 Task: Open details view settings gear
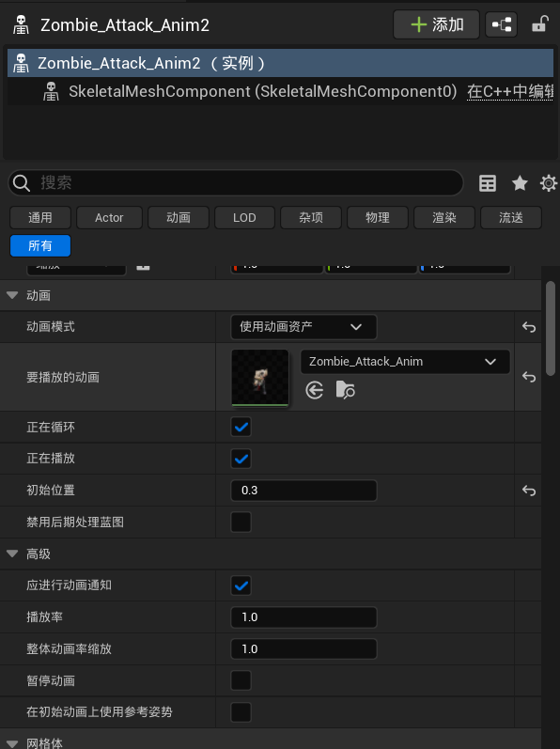coord(549,183)
